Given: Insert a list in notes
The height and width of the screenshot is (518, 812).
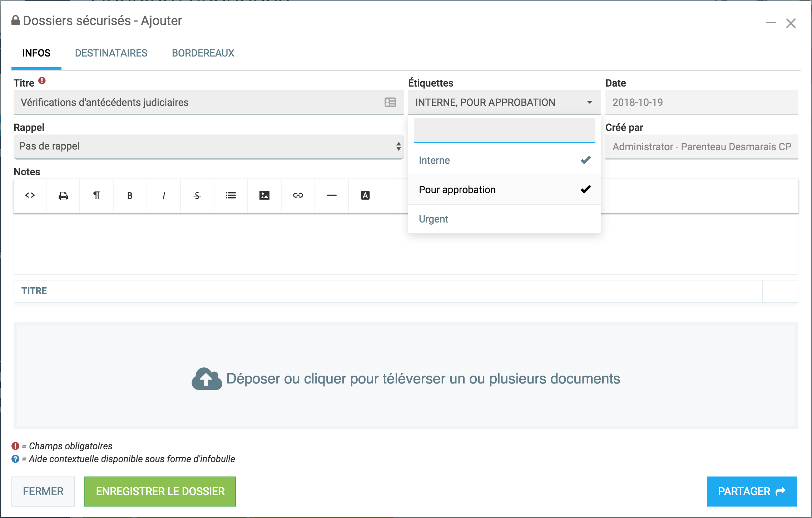Looking at the screenshot, I should [231, 195].
